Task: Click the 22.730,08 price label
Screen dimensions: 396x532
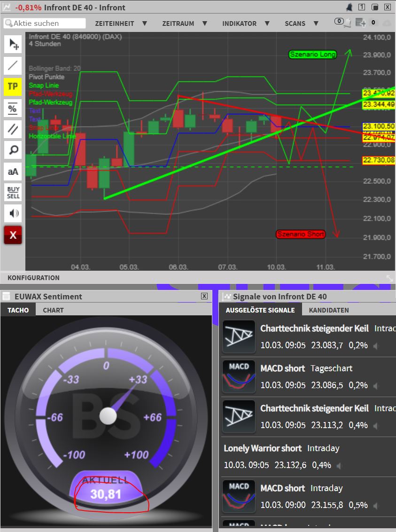Action: (x=379, y=160)
